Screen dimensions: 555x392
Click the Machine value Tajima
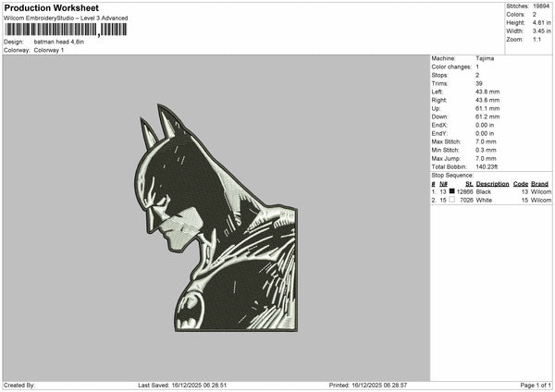485,58
